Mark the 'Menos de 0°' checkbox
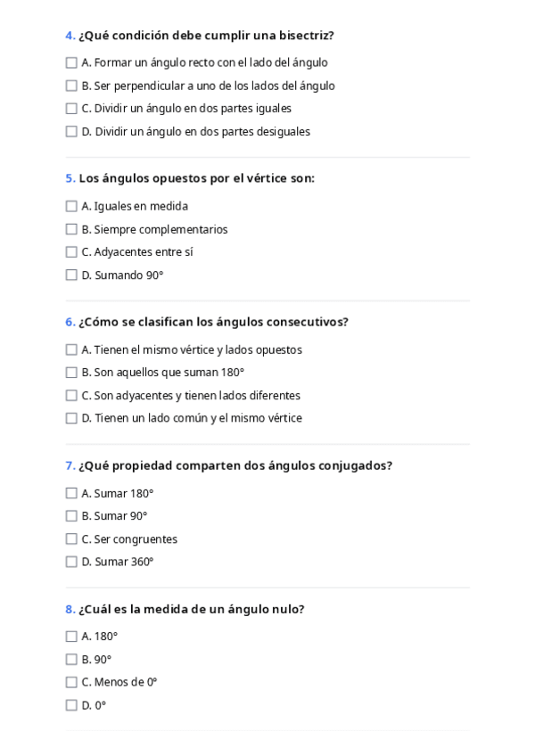Image resolution: width=535 pixels, height=756 pixels. (71, 683)
